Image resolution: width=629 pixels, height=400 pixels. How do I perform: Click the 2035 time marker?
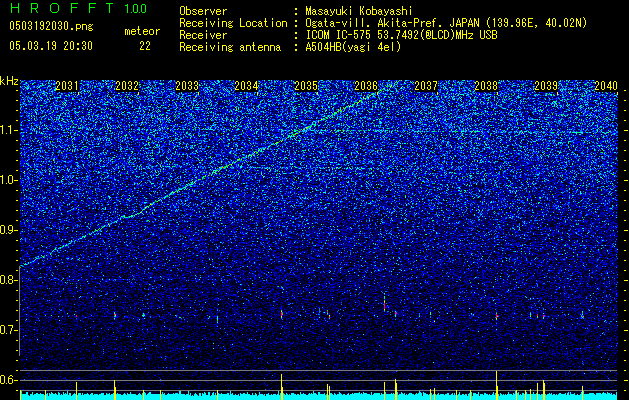pos(306,86)
